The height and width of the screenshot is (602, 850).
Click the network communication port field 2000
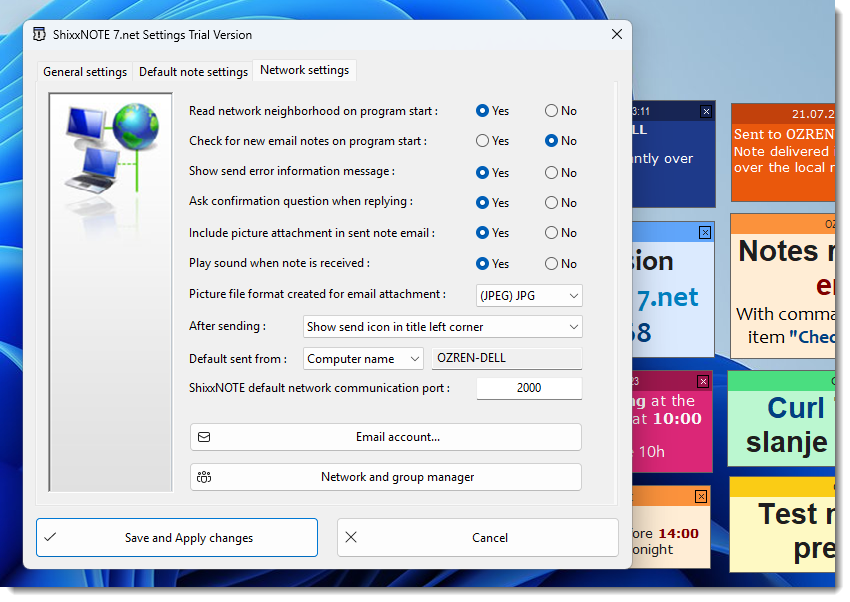click(529, 389)
